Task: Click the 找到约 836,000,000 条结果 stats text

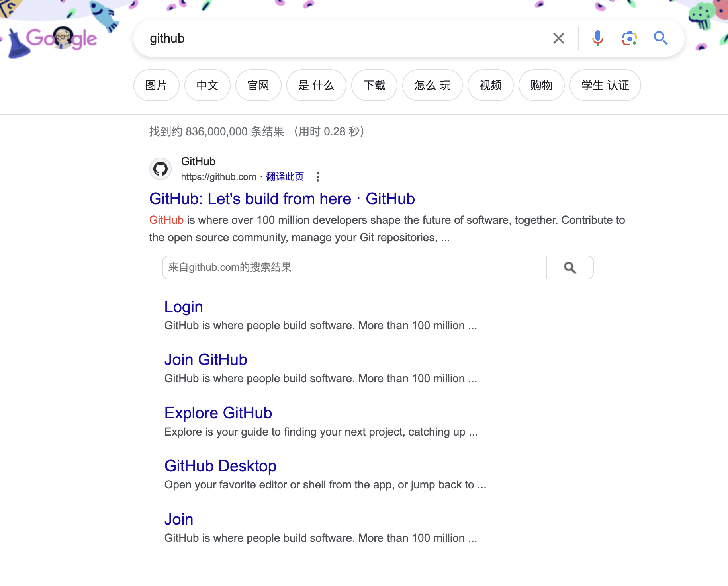Action: (x=217, y=131)
